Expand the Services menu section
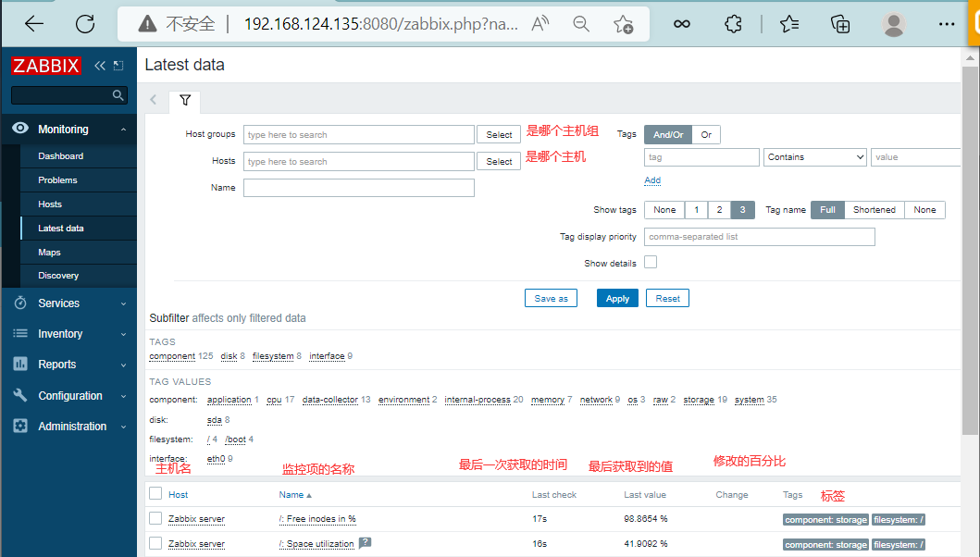The height and width of the screenshot is (557, 980). click(x=68, y=303)
